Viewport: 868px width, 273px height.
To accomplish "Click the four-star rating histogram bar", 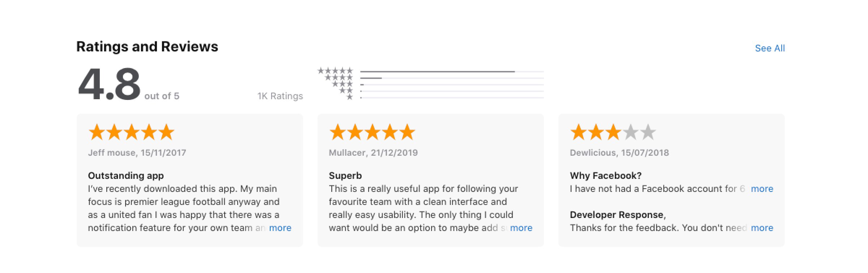I will click(x=452, y=78).
